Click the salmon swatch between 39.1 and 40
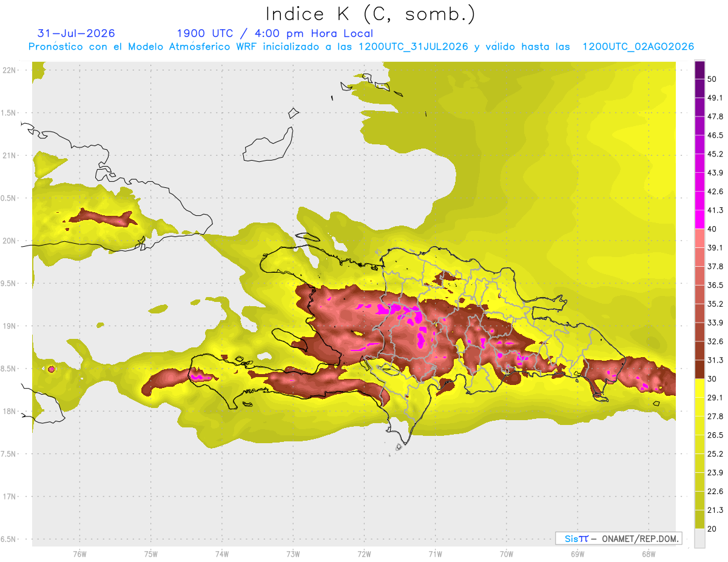The height and width of the screenshot is (562, 728). point(699,238)
